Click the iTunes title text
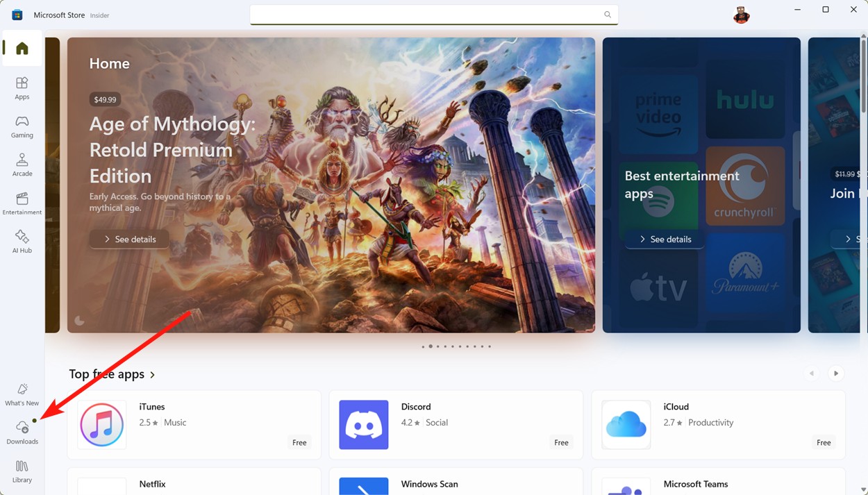 [x=151, y=407]
